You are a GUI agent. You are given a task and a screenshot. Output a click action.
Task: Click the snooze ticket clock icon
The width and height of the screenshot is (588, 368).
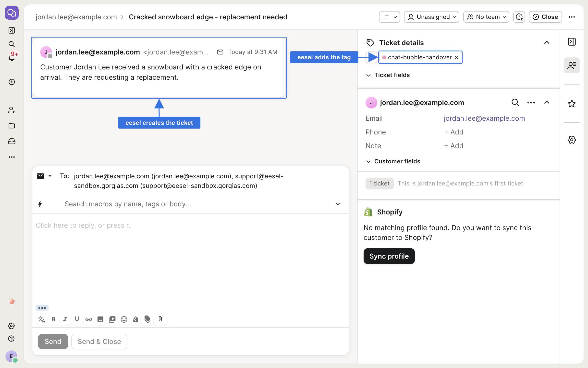click(519, 17)
